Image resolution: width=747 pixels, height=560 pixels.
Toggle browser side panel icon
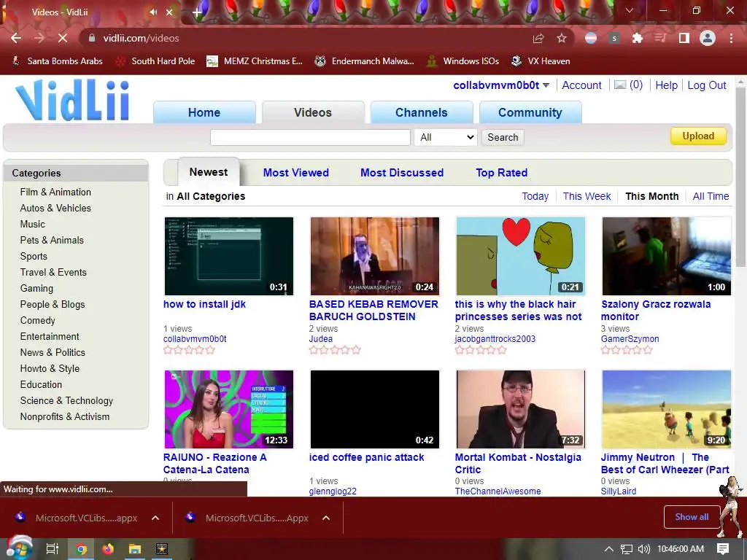click(x=684, y=38)
